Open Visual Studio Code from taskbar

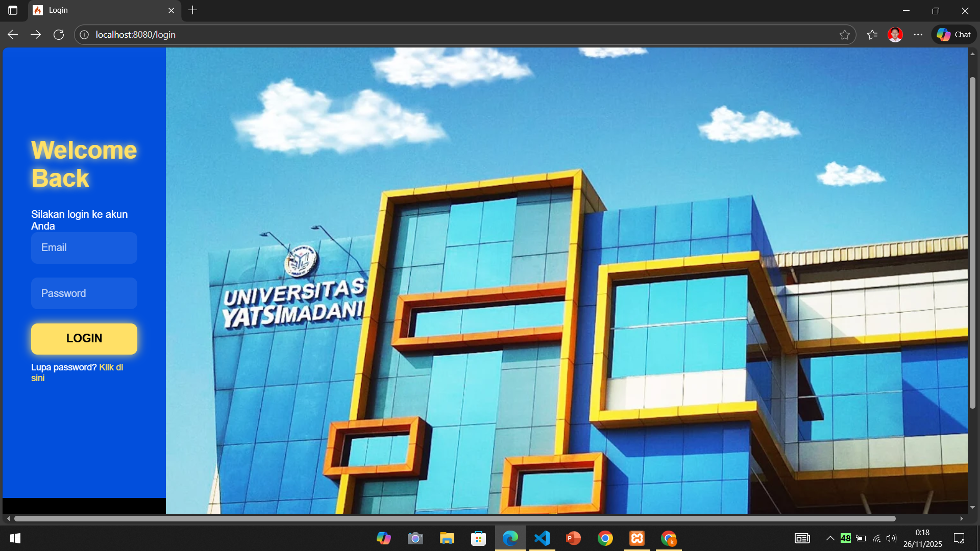tap(542, 538)
